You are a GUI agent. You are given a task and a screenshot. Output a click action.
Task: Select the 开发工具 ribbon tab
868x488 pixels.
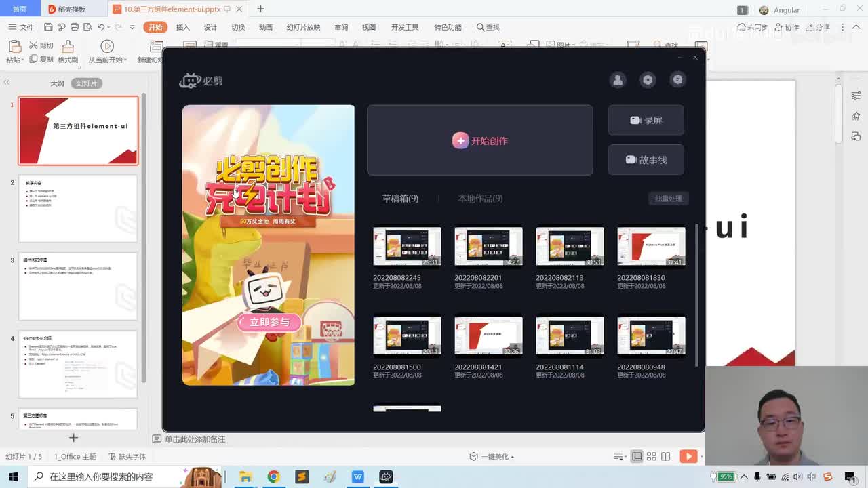[x=405, y=27]
